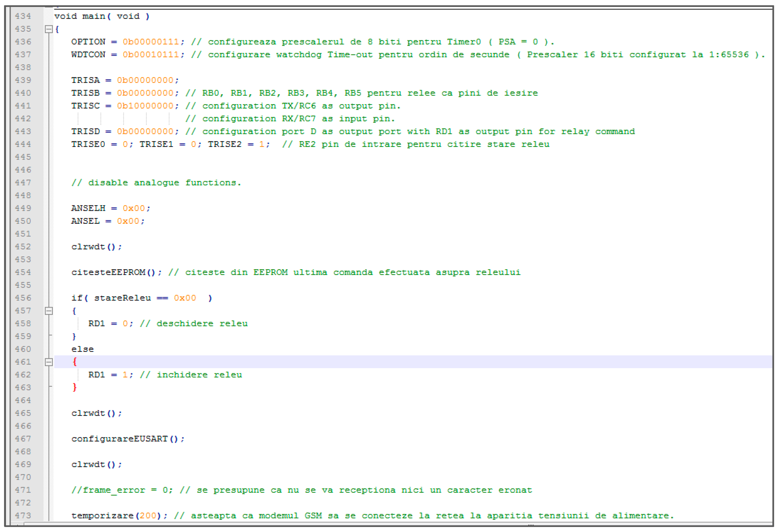Click the ANSELH = 0x00 statement

[x=111, y=208]
